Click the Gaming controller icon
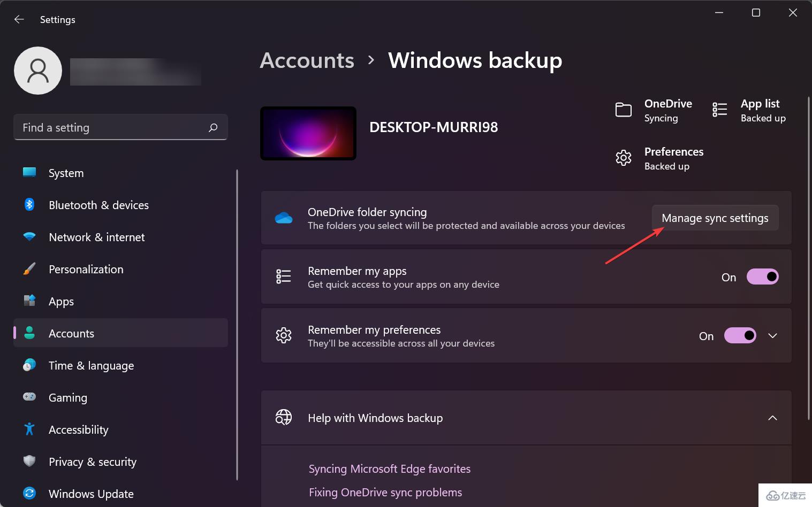This screenshot has width=812, height=507. (29, 397)
